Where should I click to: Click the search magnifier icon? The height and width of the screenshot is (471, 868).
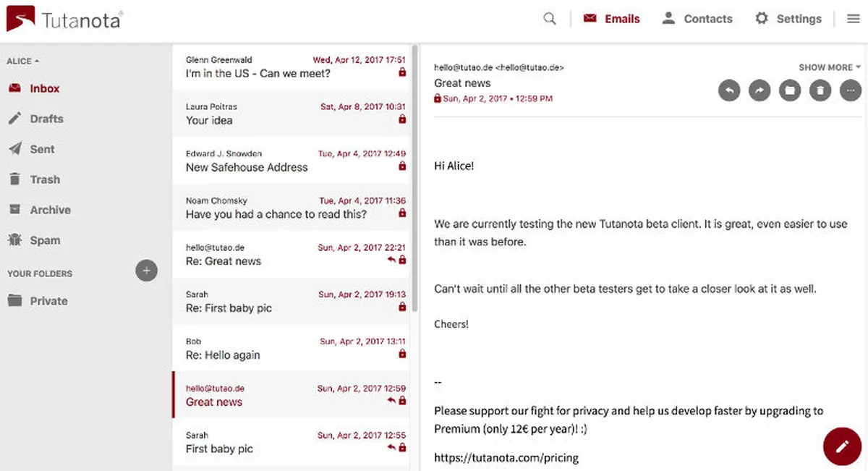pos(550,19)
